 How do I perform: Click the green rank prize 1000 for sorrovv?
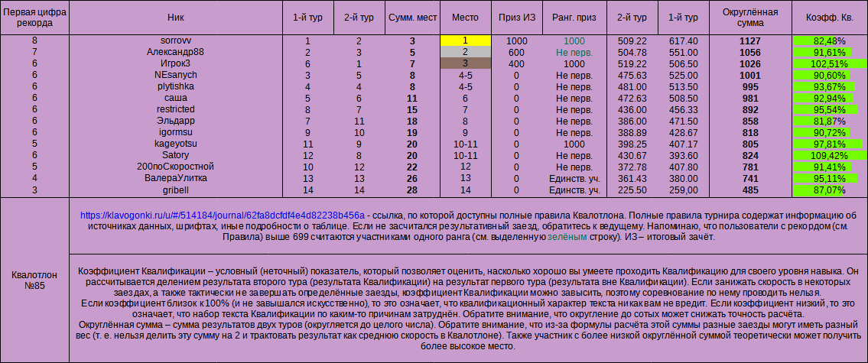[574, 41]
